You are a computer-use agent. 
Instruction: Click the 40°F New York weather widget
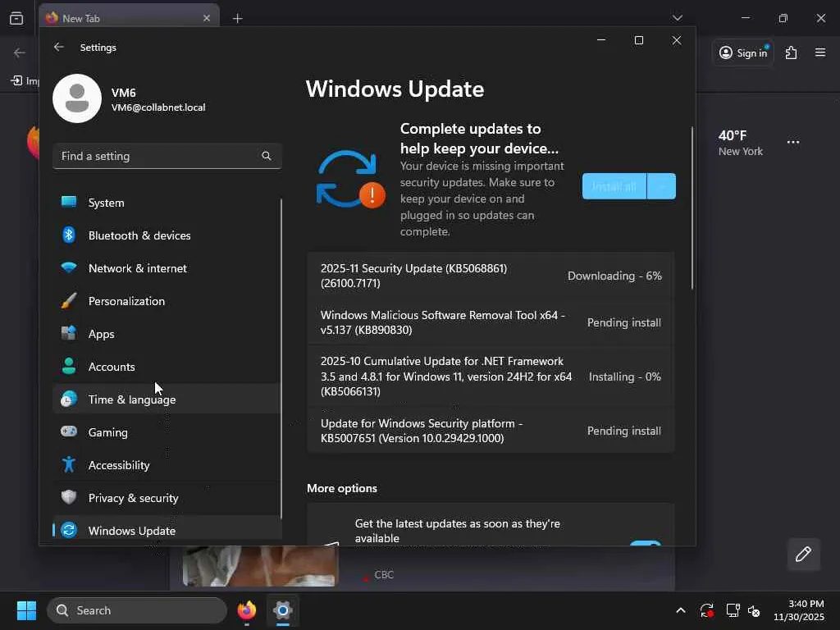741,143
